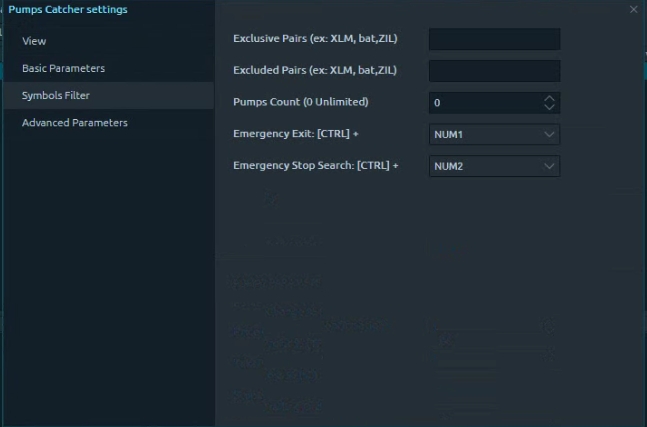
Task: Click the chevron on the NUM1 combo box
Action: (549, 134)
